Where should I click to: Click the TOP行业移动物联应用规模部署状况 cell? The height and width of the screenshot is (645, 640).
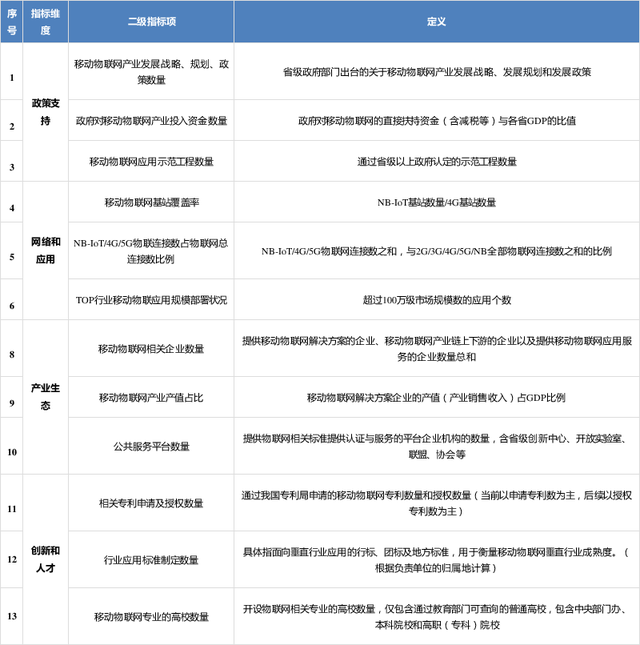click(151, 299)
